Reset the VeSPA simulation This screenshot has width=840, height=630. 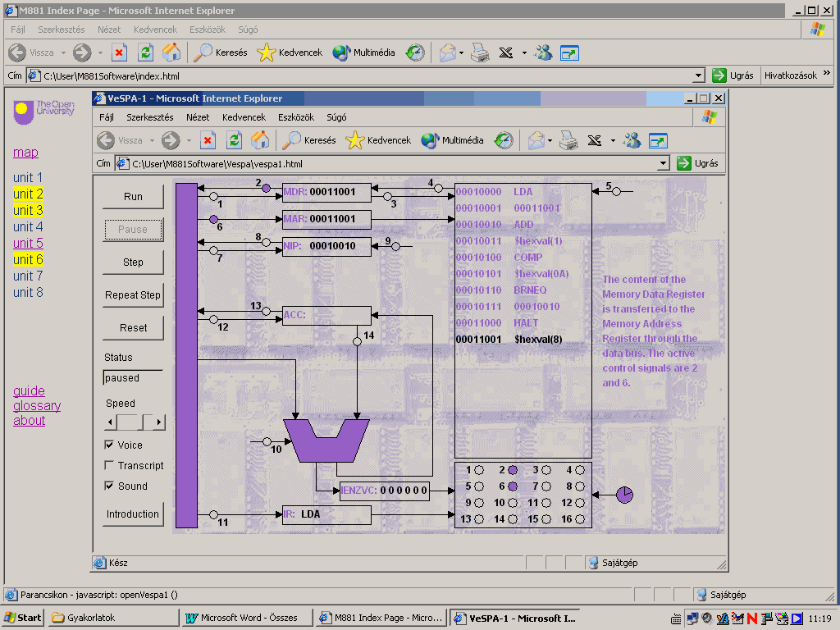point(133,327)
